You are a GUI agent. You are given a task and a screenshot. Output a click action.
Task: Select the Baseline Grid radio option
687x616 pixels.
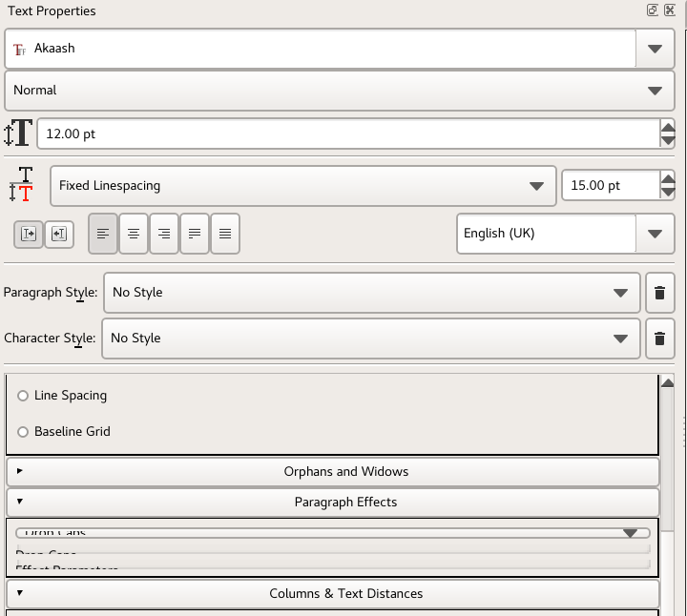(23, 432)
